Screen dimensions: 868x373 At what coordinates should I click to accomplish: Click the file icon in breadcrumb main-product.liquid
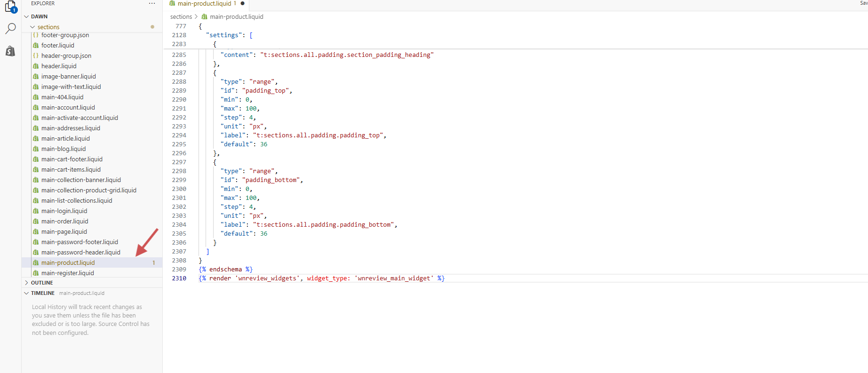pos(205,17)
